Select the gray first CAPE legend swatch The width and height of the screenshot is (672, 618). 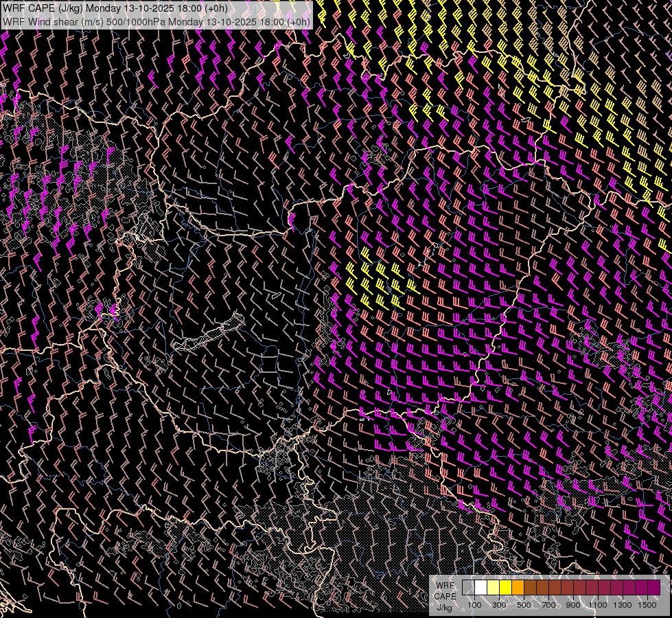(x=468, y=588)
